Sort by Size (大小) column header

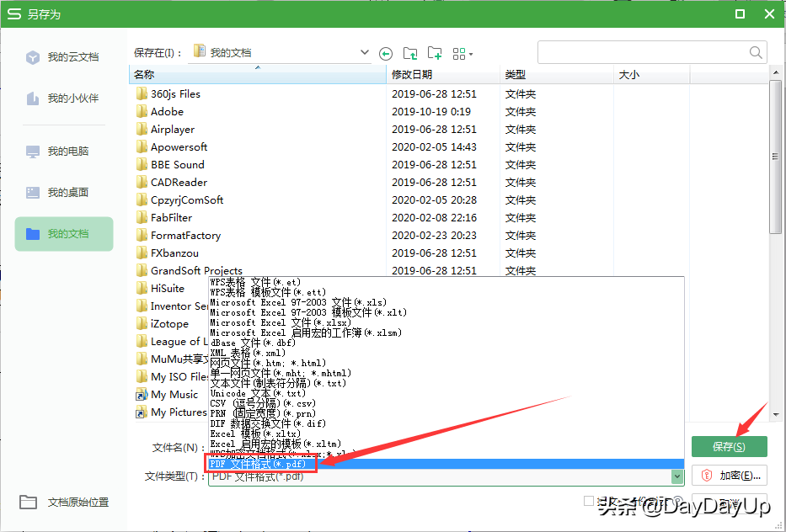[652, 75]
